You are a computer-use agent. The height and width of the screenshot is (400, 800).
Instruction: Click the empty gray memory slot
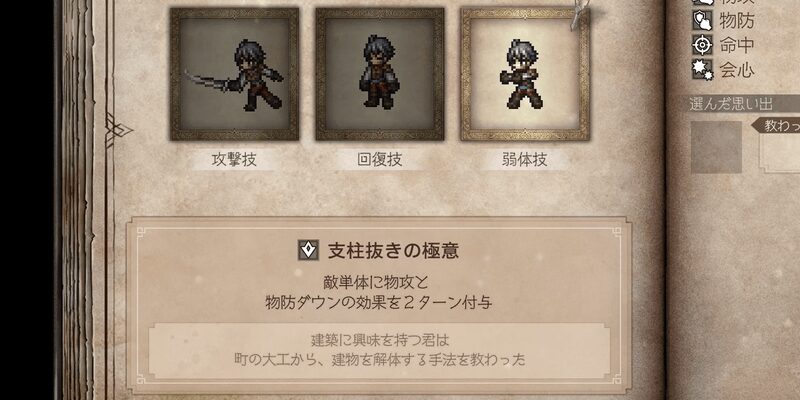tap(716, 147)
